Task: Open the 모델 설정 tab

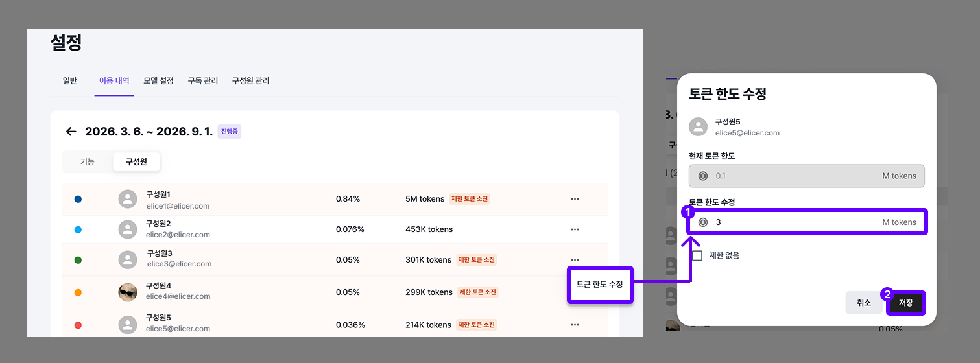Action: click(158, 81)
